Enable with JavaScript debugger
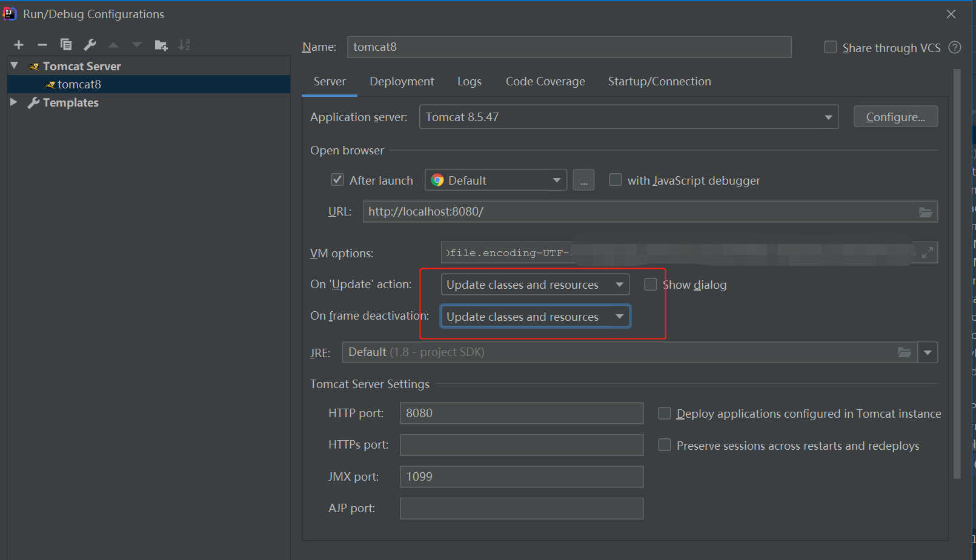Image resolution: width=976 pixels, height=560 pixels. (x=615, y=180)
